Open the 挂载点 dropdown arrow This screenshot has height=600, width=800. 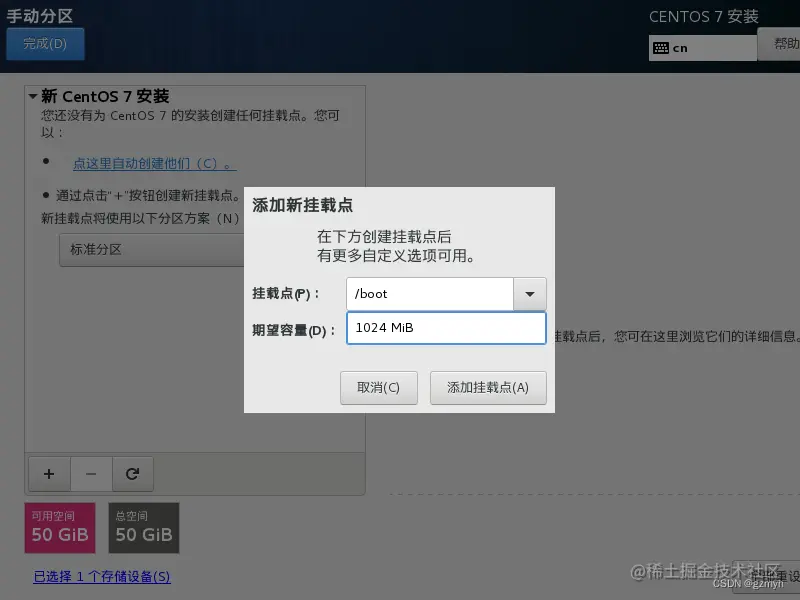[x=530, y=293]
